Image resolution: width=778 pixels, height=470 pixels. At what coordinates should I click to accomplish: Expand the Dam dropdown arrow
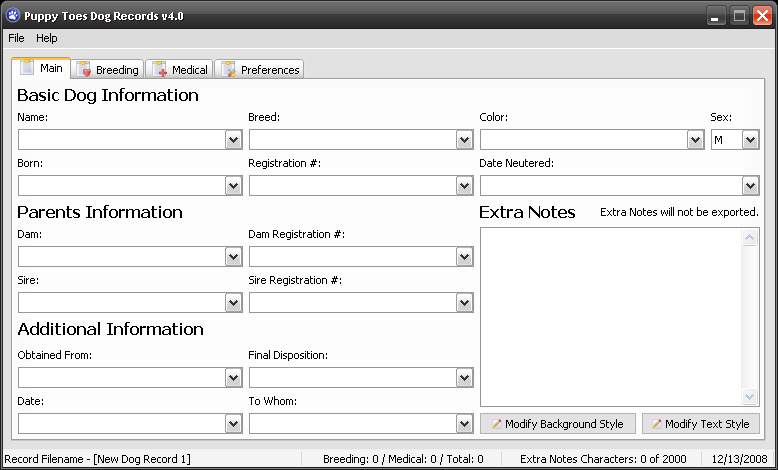point(234,257)
